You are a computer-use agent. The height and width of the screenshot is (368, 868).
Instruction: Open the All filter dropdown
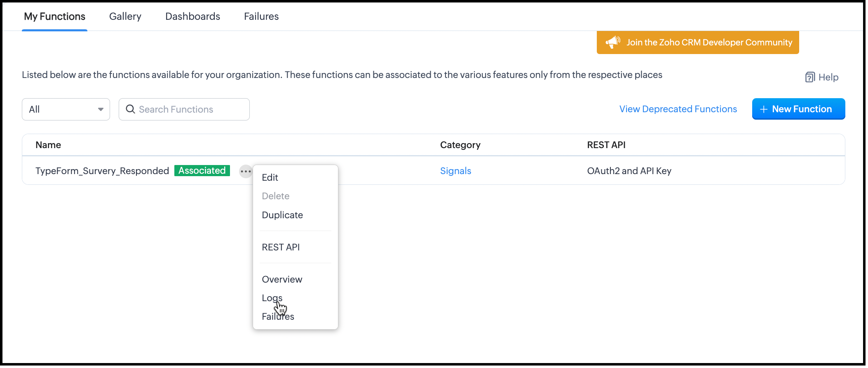pos(66,109)
